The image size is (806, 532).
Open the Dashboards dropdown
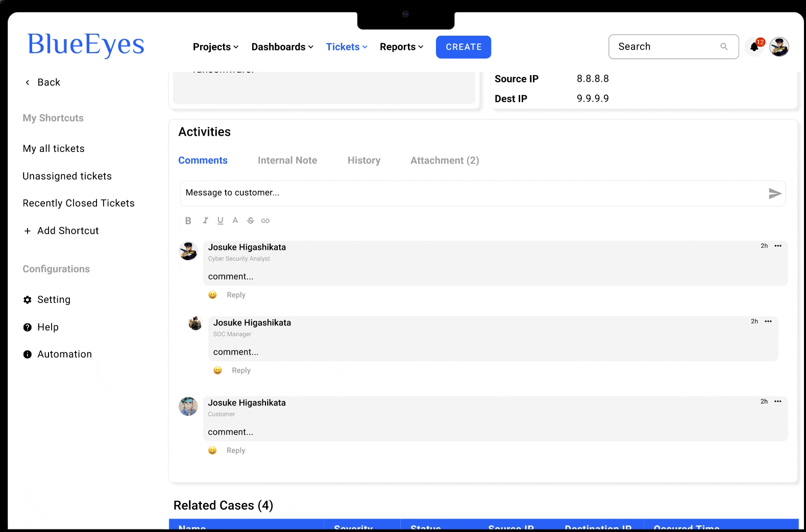tap(282, 47)
